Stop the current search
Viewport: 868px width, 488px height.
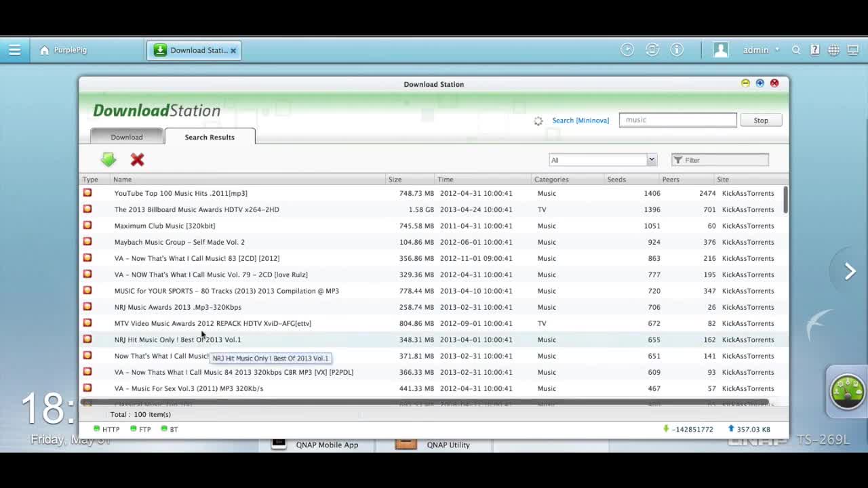click(761, 120)
